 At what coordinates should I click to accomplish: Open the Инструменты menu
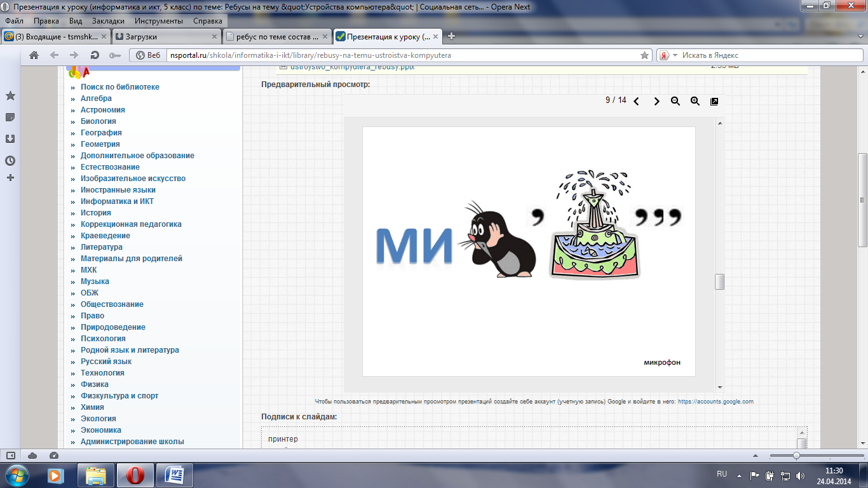[159, 20]
